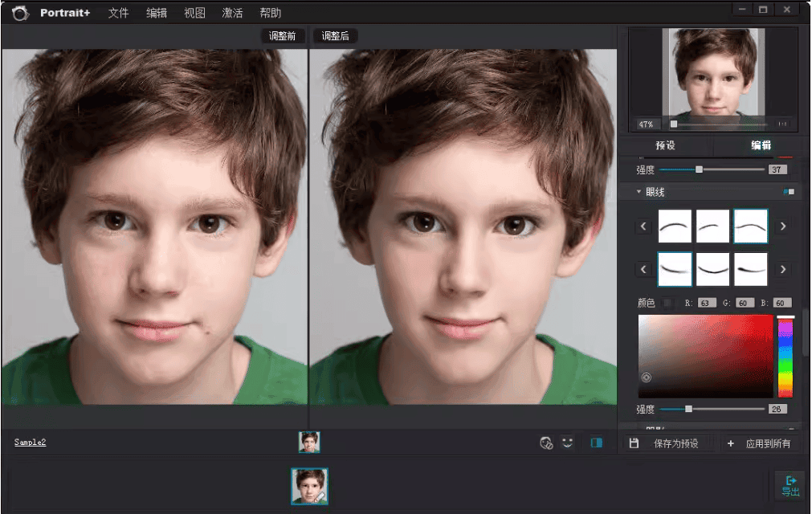Screen dimensions: 812x514
Task: Toggle the split before/after compare view
Action: coord(596,443)
